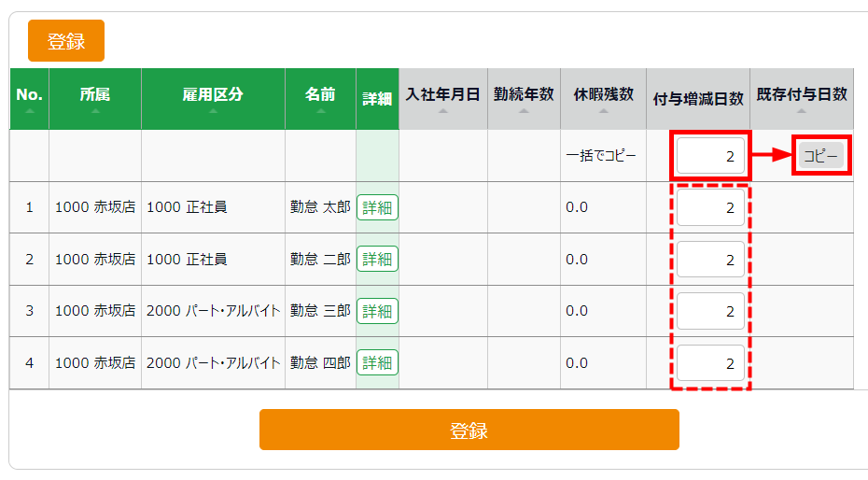Sort by the 雇用区分 column header
The height and width of the screenshot is (480, 868).
tap(213, 98)
